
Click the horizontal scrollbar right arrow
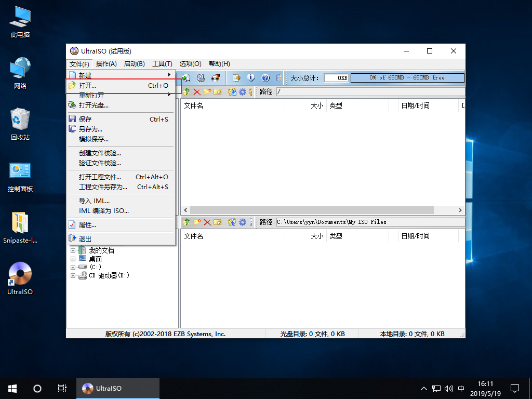[x=460, y=210]
